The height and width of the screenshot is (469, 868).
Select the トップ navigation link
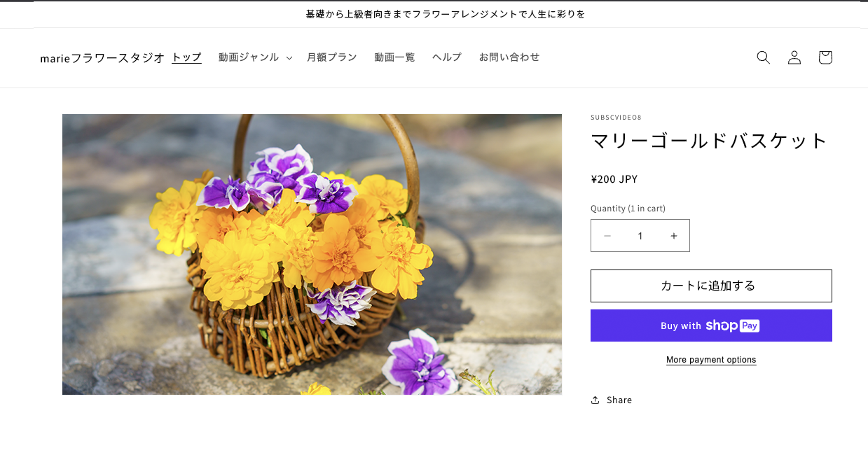(186, 57)
